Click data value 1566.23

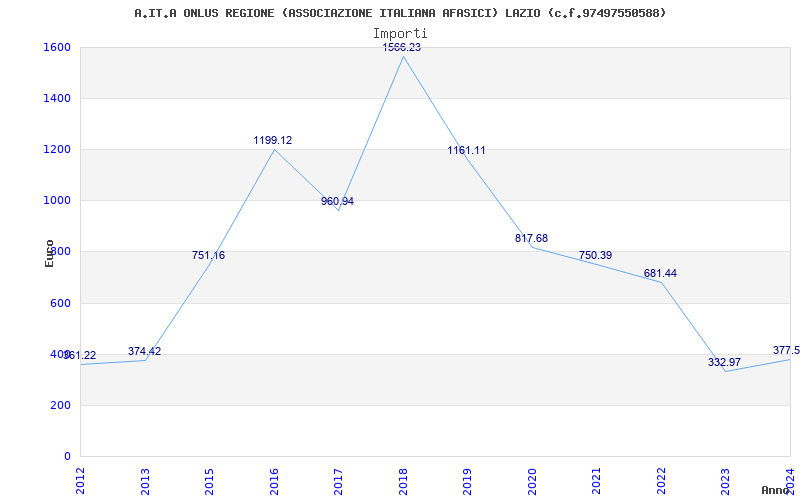[x=402, y=47]
